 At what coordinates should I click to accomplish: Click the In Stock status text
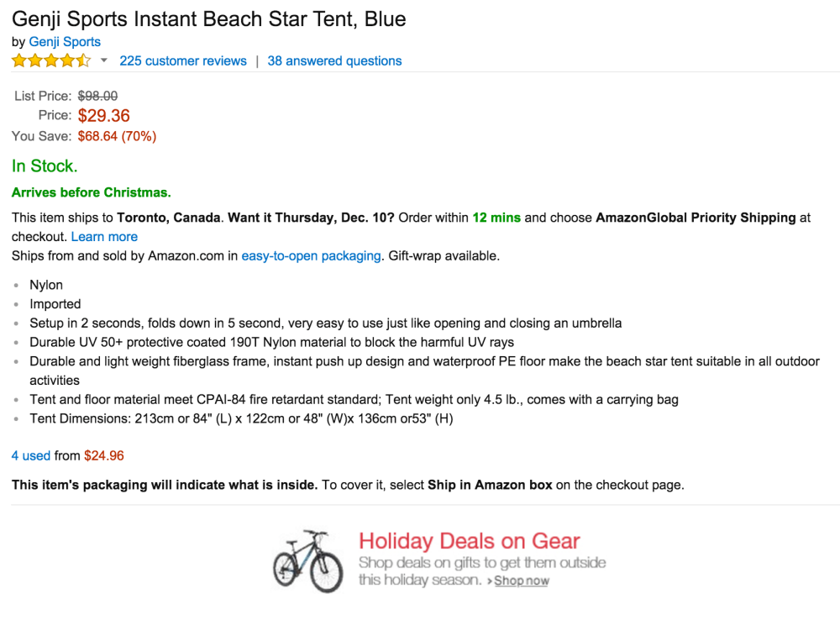pos(45,166)
